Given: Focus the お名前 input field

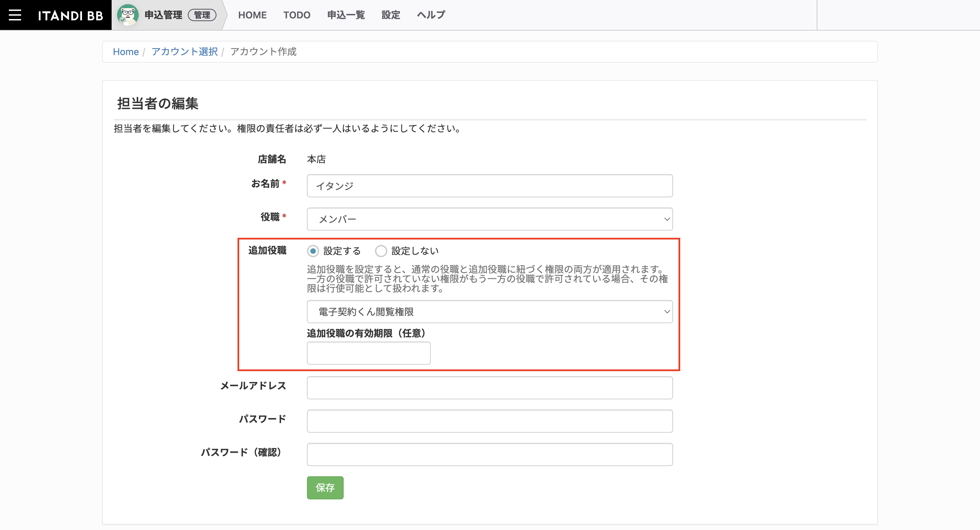Looking at the screenshot, I should tap(490, 185).
